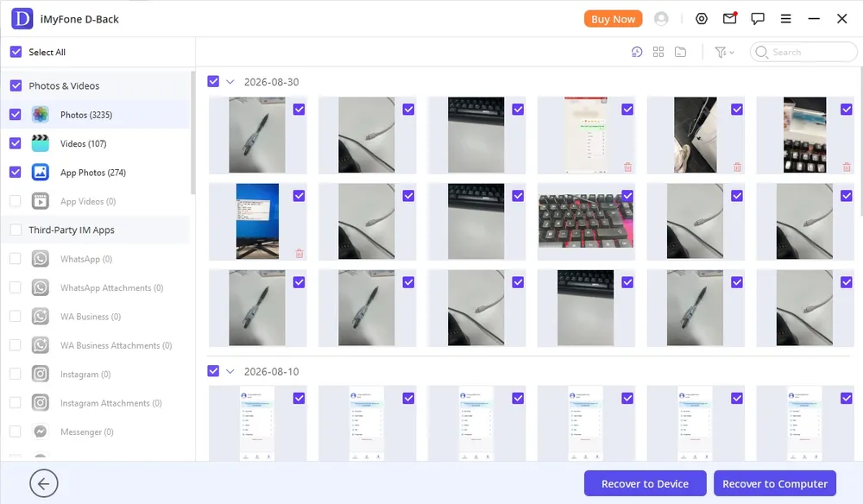This screenshot has width=863, height=504.
Task: Click the Buy Now button
Action: 613,19
